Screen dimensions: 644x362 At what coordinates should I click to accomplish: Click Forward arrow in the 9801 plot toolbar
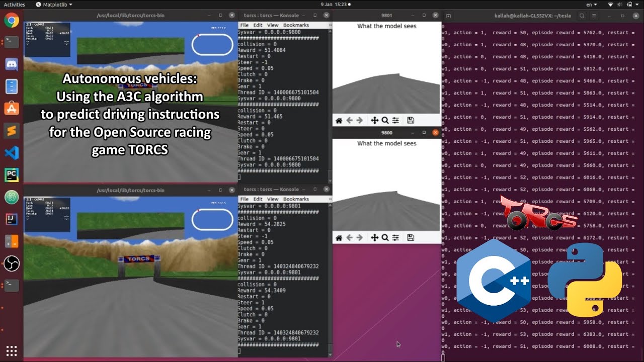360,120
